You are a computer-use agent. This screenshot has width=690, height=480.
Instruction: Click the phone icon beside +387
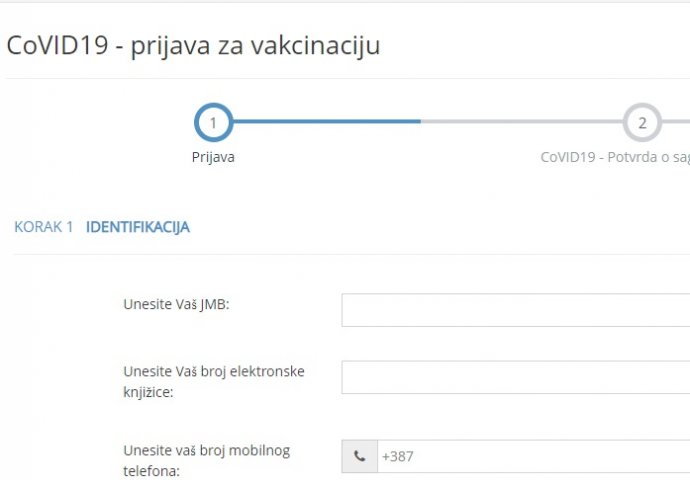[x=359, y=456]
